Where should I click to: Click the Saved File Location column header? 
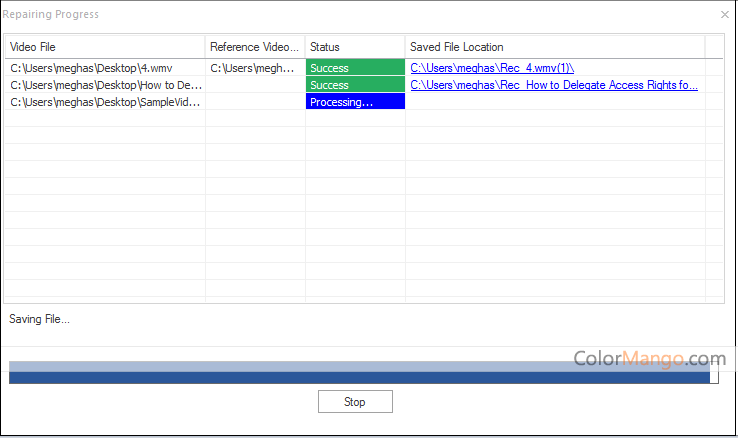[555, 48]
